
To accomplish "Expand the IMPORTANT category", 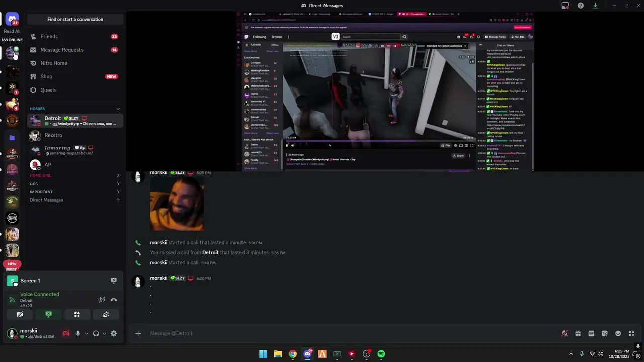I will [x=118, y=192].
